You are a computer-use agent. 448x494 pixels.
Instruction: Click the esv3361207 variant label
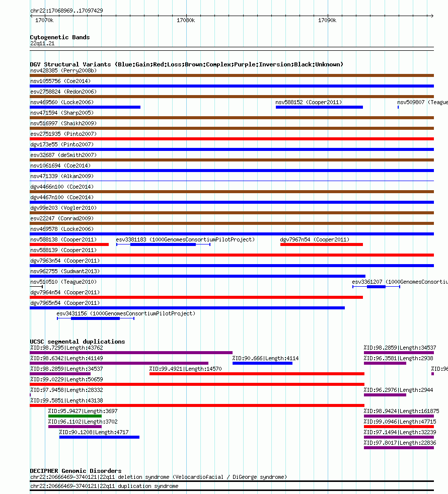click(x=400, y=282)
